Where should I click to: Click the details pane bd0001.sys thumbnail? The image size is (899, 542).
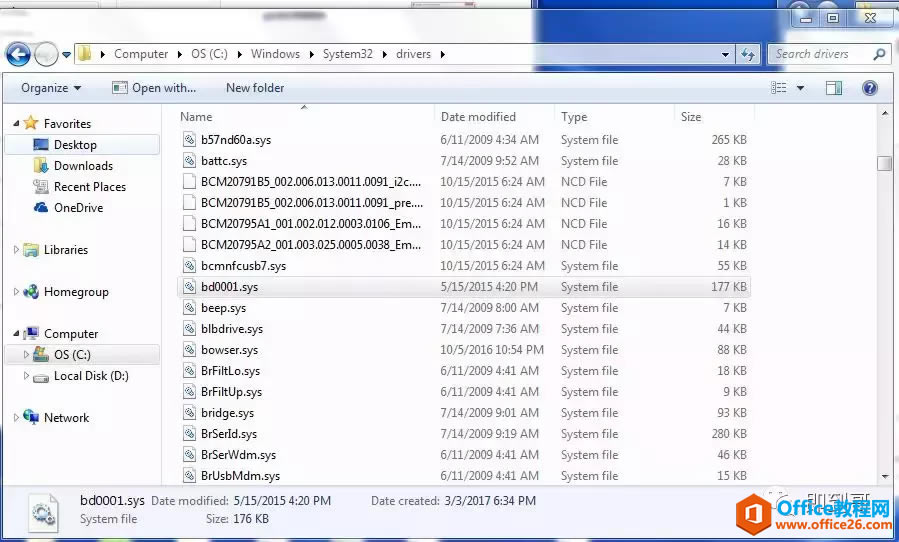[x=44, y=512]
